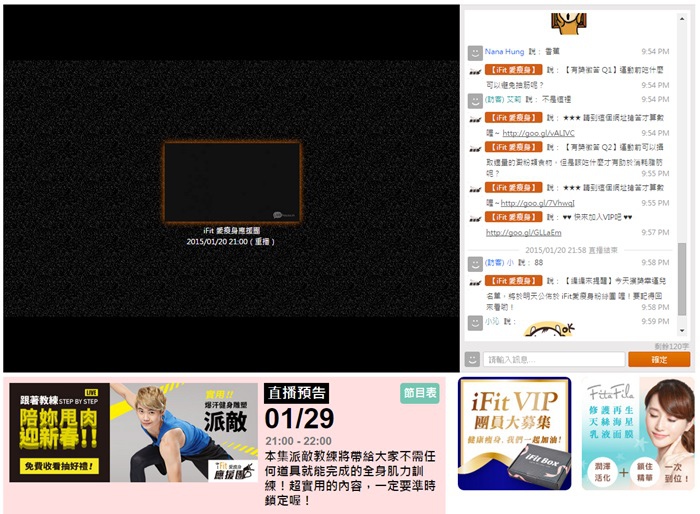Click the sticker image at chat top

pyautogui.click(x=568, y=24)
